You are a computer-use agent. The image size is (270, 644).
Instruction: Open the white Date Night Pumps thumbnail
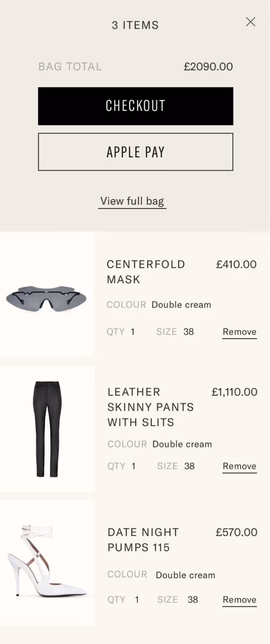(47, 563)
